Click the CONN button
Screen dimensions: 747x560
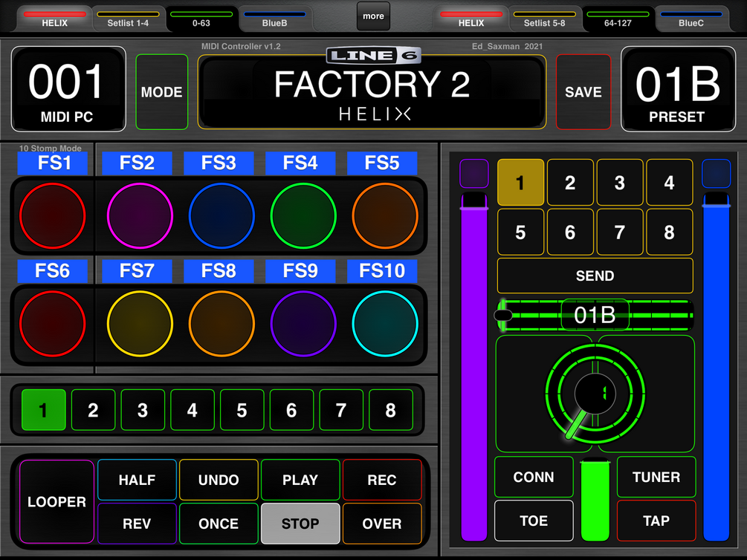click(x=534, y=477)
